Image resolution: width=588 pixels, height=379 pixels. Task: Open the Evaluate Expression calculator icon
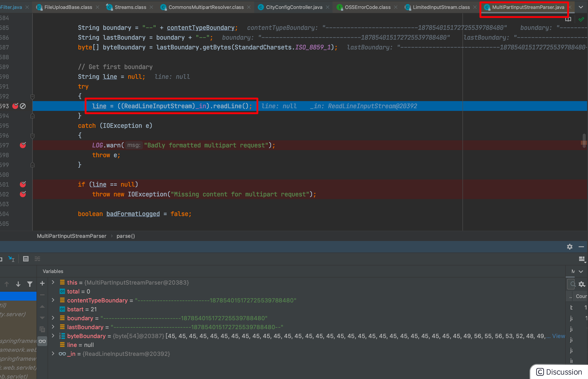tap(26, 259)
